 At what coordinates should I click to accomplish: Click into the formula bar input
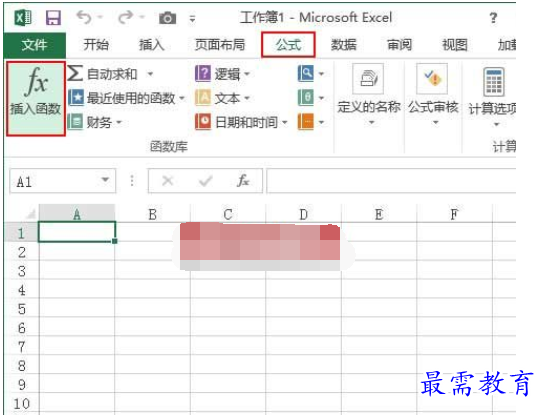pos(391,181)
